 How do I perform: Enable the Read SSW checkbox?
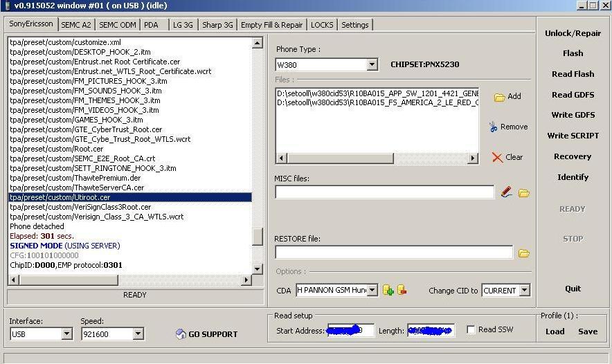click(471, 329)
